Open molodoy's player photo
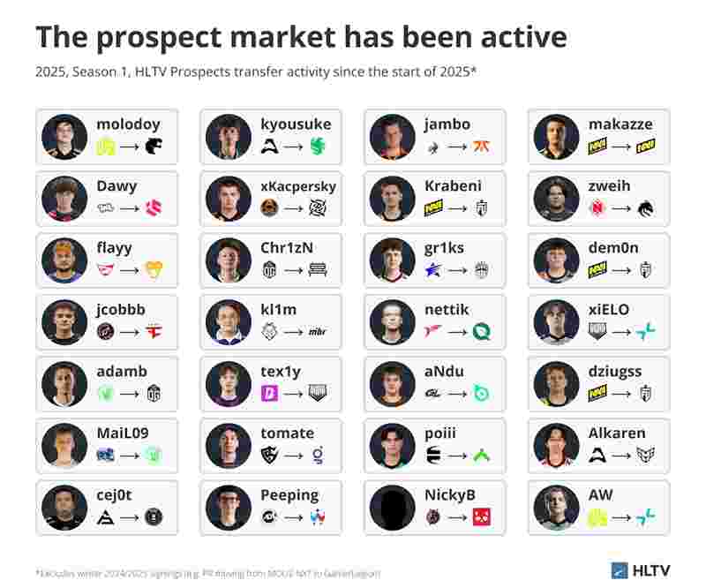The image size is (706, 588). [64, 136]
